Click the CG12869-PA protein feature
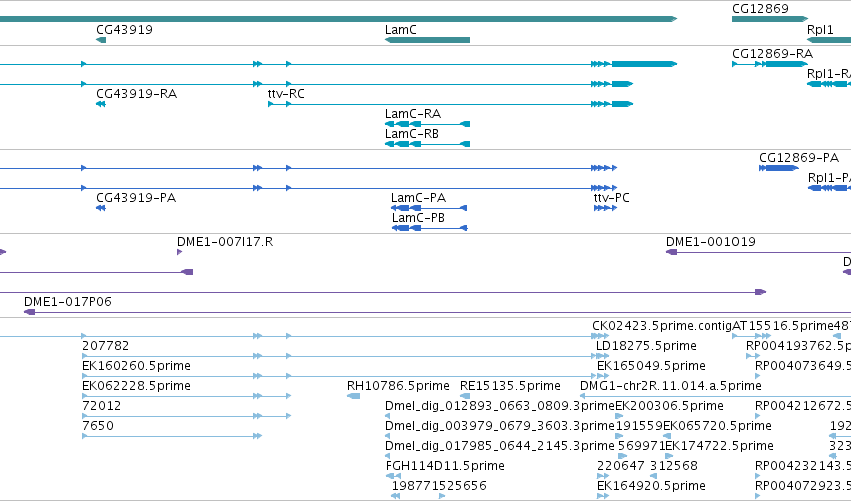 (779, 168)
